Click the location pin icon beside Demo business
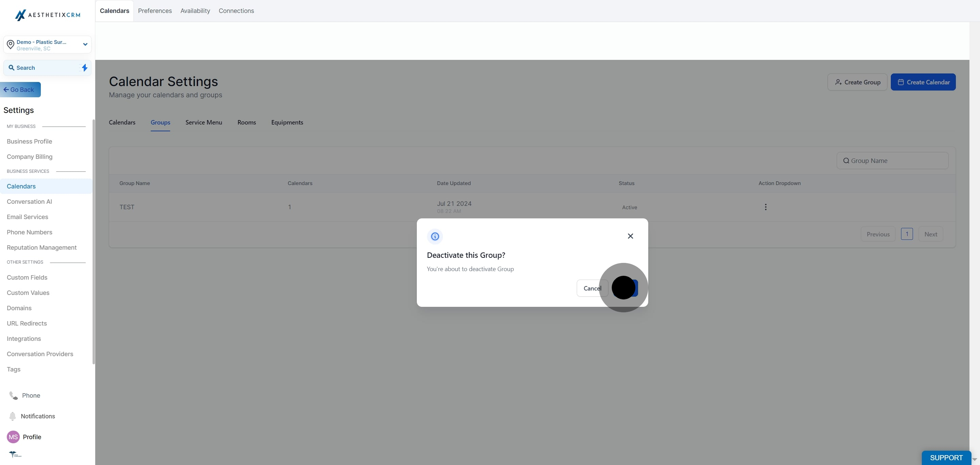 pos(11,45)
